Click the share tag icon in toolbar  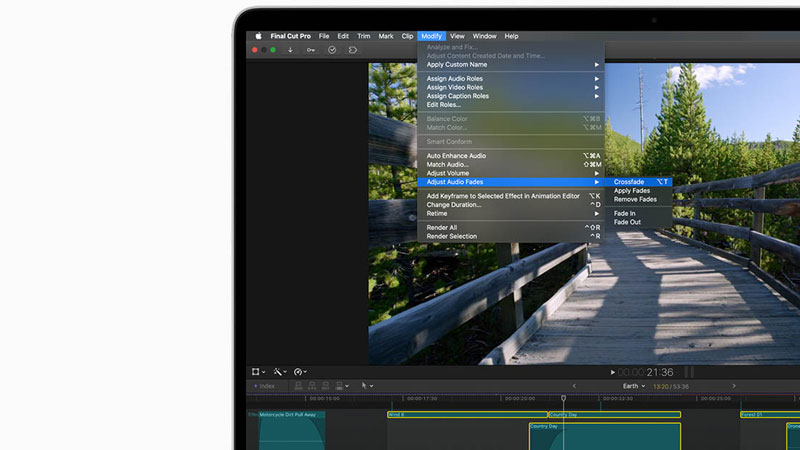pyautogui.click(x=352, y=49)
